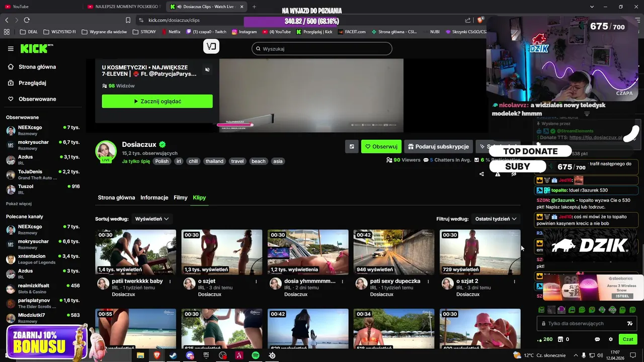Report the channel via the warning triangle icon

pyautogui.click(x=498, y=174)
